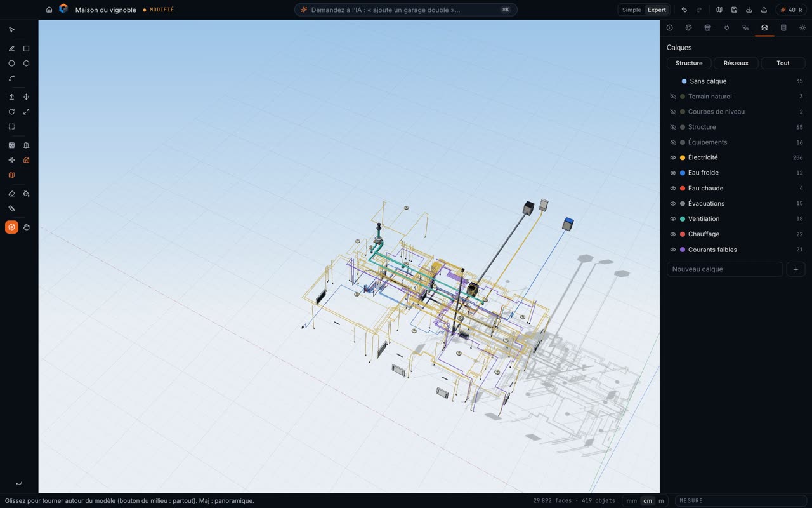Select the pencil line drawing tool
The height and width of the screenshot is (508, 812).
pyautogui.click(x=11, y=48)
